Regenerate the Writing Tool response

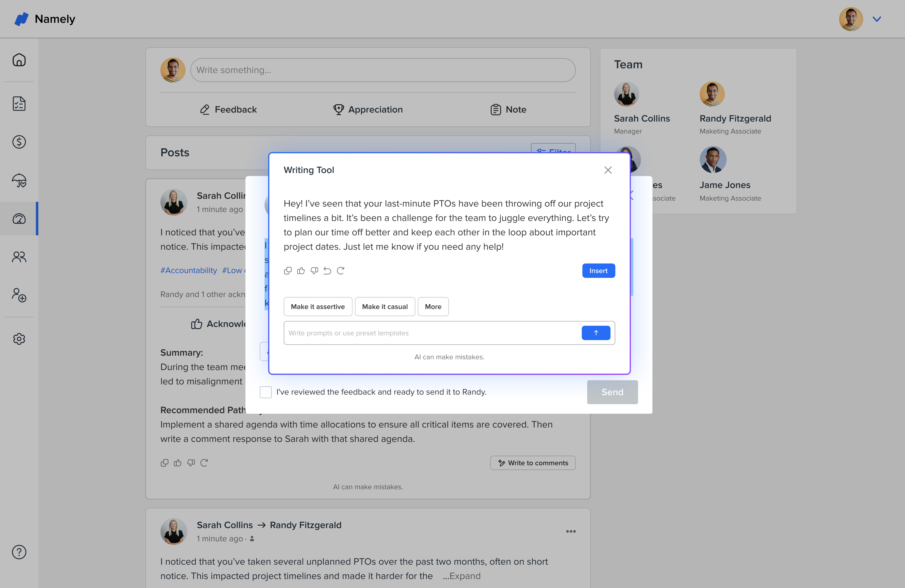point(340,271)
